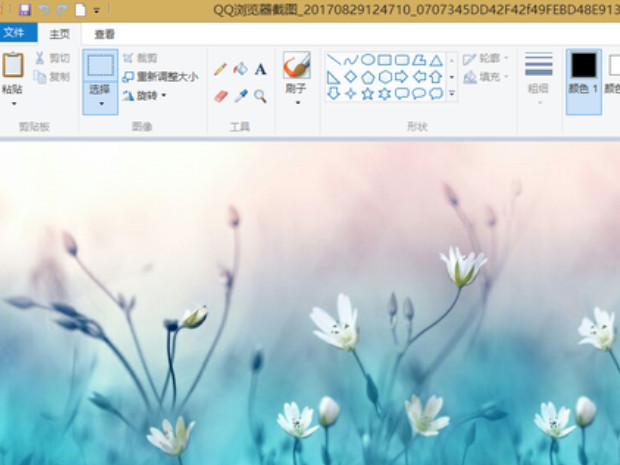Click 剪切 to cut selection
Image resolution: width=620 pixels, height=465 pixels.
click(53, 58)
